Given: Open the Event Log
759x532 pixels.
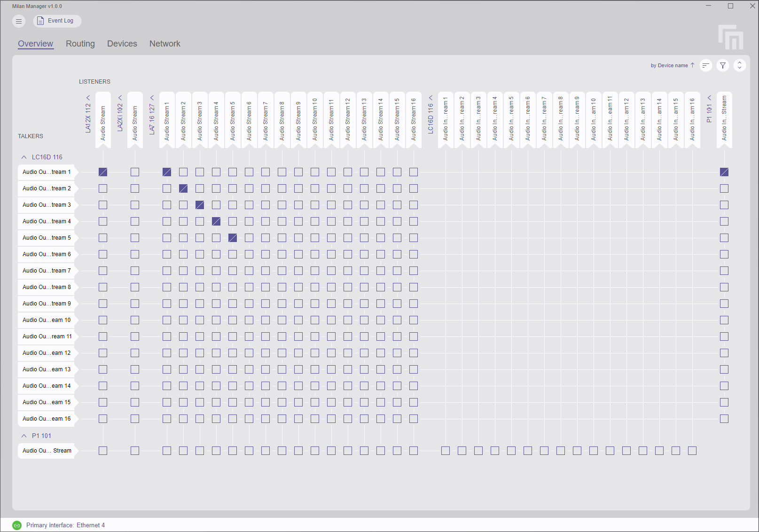Looking at the screenshot, I should tap(57, 21).
